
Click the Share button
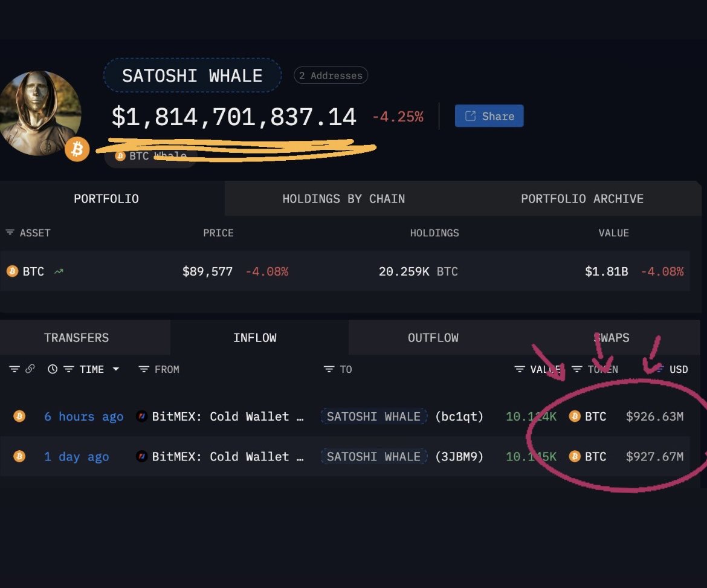point(489,115)
